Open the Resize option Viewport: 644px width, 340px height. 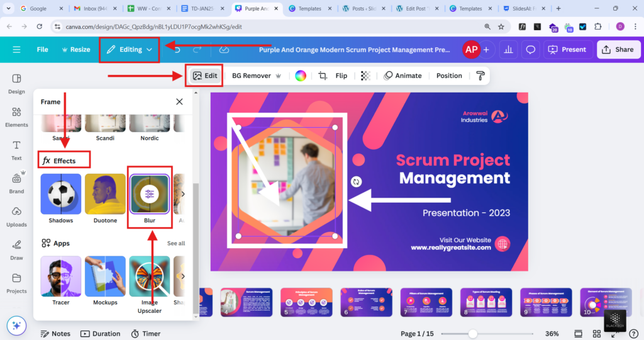point(76,50)
